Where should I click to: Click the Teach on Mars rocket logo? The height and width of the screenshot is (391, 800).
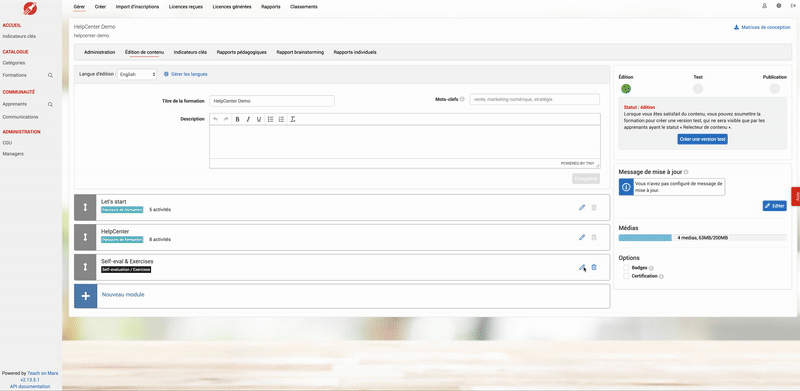pyautogui.click(x=30, y=8)
